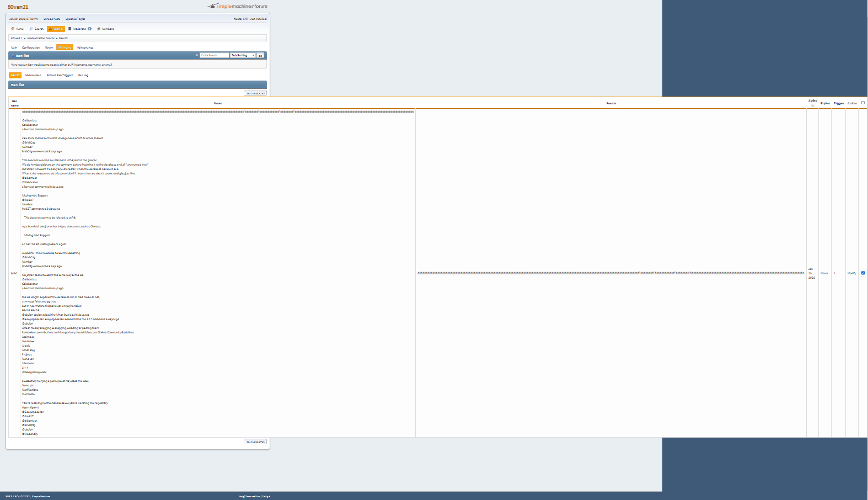The width and height of the screenshot is (868, 500).
Task: Click the sort arrow under Added column
Action: click(x=812, y=105)
